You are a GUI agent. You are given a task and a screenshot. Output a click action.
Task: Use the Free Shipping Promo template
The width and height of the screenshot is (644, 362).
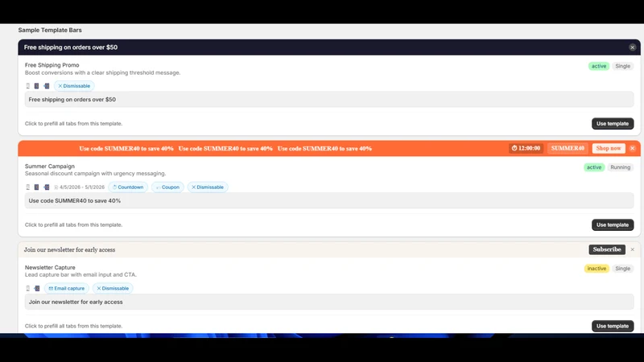coord(613,124)
